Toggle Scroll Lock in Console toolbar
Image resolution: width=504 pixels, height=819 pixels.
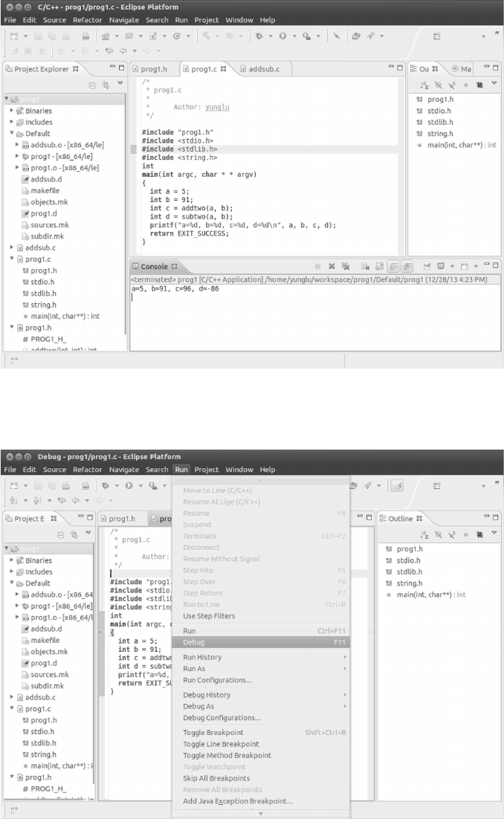tap(379, 266)
